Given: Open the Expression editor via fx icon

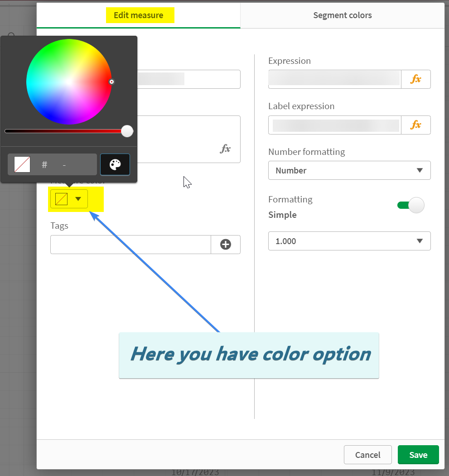Looking at the screenshot, I should tap(416, 79).
